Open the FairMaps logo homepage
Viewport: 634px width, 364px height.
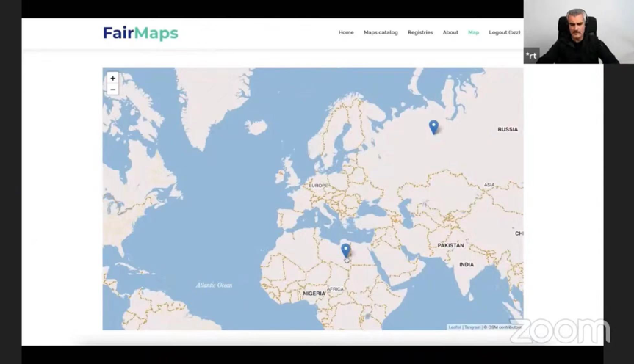(x=140, y=33)
